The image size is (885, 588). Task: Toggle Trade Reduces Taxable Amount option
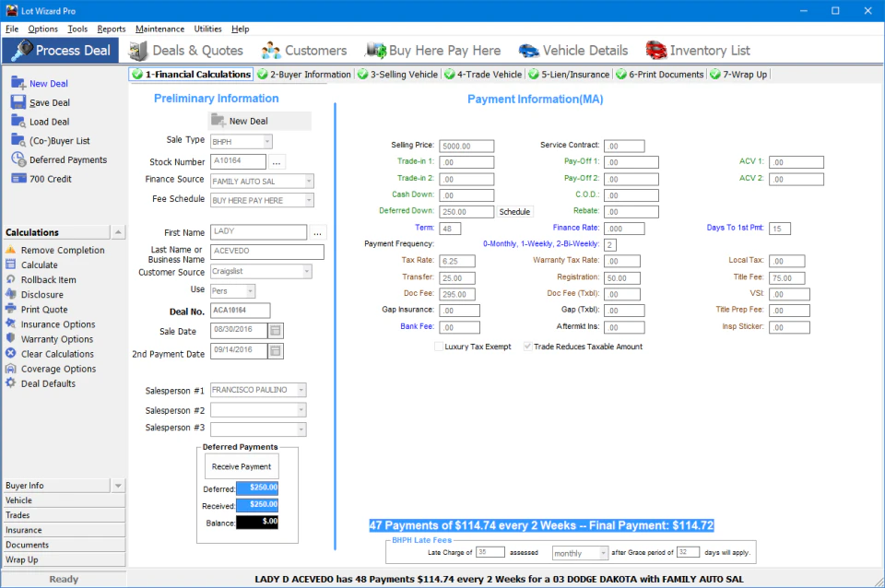tap(526, 347)
